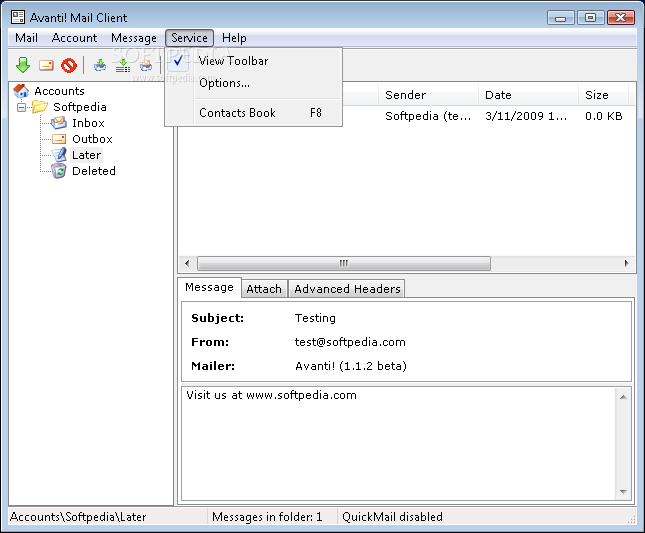
Task: Close the open Service menu
Action: (189, 38)
